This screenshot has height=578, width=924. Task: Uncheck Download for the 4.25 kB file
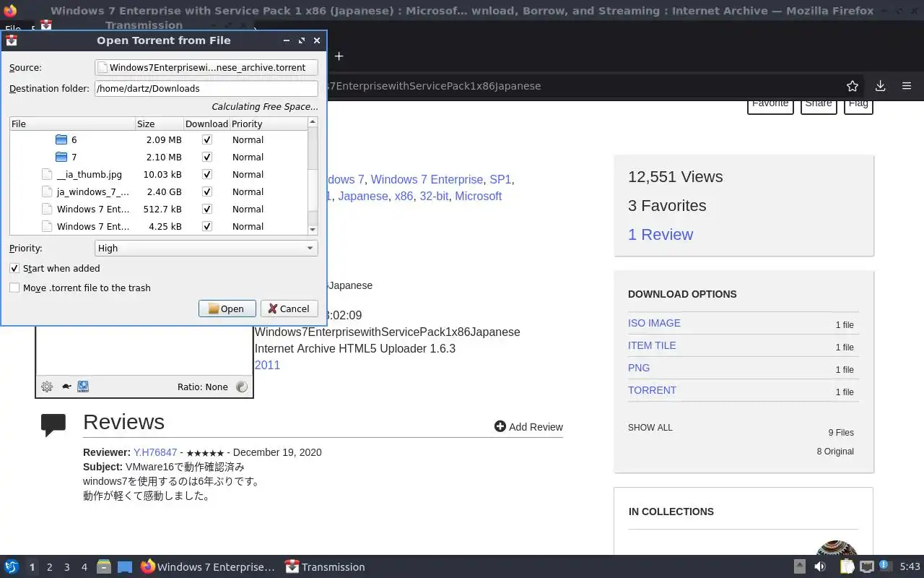207,226
